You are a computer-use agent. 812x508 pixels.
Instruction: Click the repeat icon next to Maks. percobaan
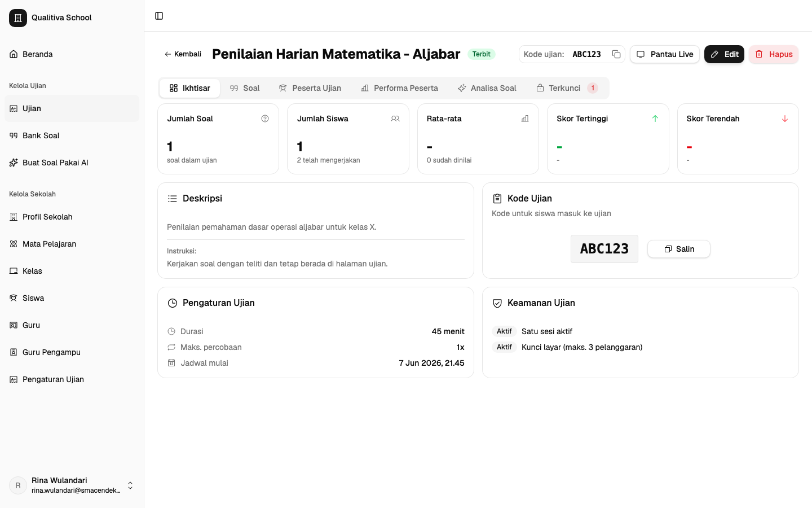(x=171, y=347)
